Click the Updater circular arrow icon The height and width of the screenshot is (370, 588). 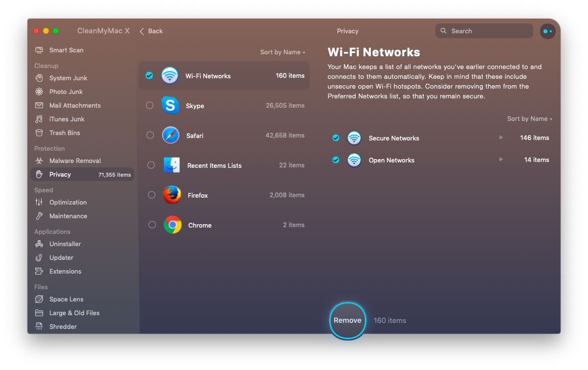click(39, 257)
